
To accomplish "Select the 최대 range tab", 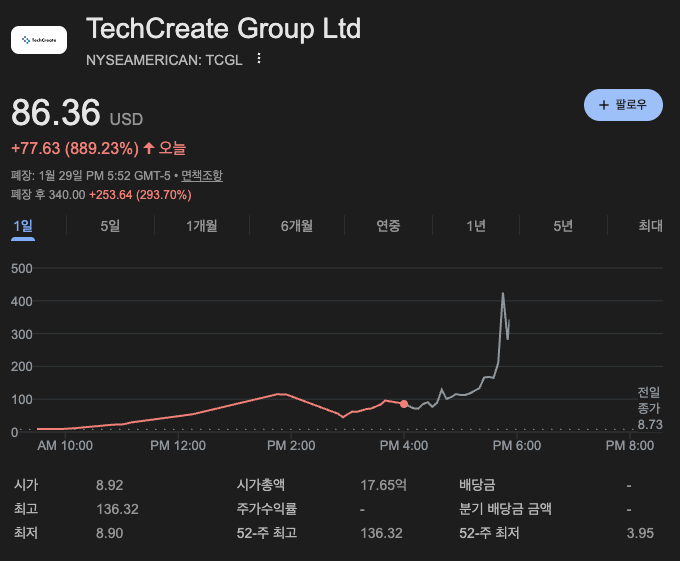I will [x=650, y=226].
